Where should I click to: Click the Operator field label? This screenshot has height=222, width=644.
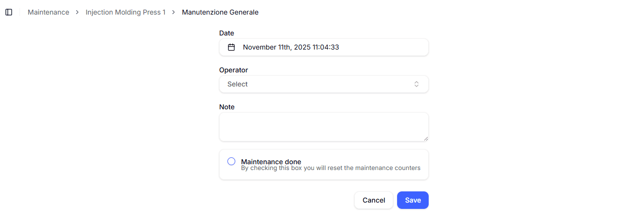click(x=233, y=70)
